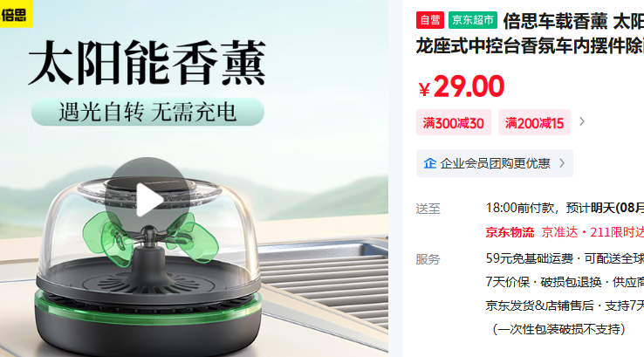644x357 pixels.
Task: Click the 倍思 brand logo badge
Action: [x=16, y=14]
